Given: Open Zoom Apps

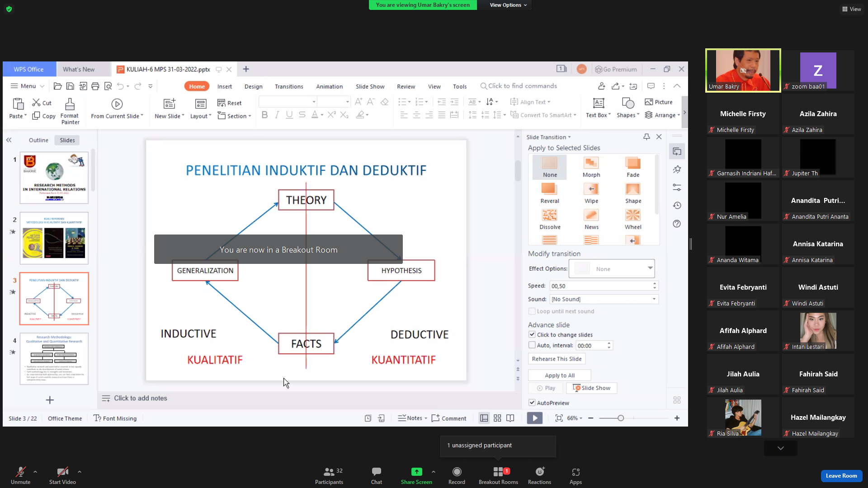Looking at the screenshot, I should [576, 476].
